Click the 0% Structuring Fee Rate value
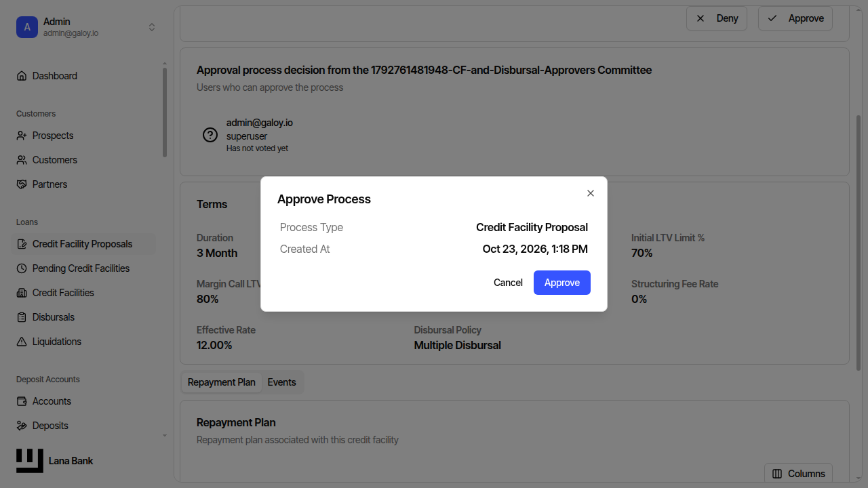This screenshot has width=868, height=488. (639, 299)
